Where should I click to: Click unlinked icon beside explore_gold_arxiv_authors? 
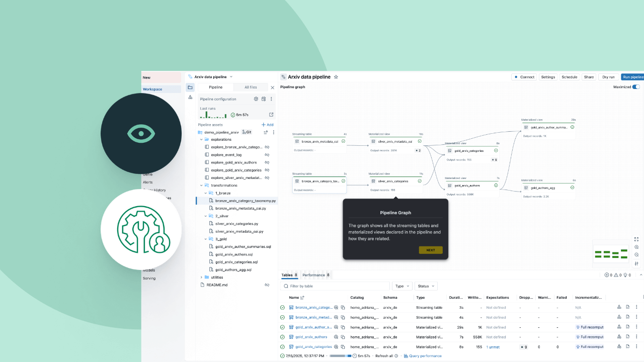pyautogui.click(x=267, y=162)
